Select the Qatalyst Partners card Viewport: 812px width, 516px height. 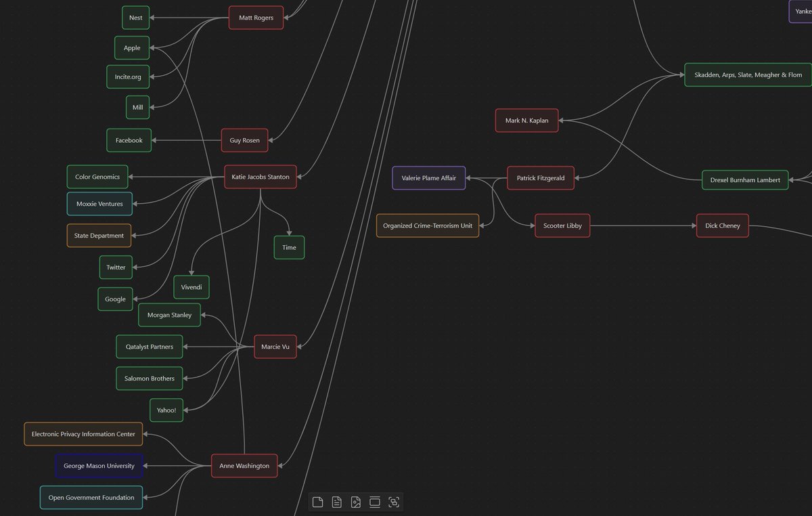coord(149,347)
